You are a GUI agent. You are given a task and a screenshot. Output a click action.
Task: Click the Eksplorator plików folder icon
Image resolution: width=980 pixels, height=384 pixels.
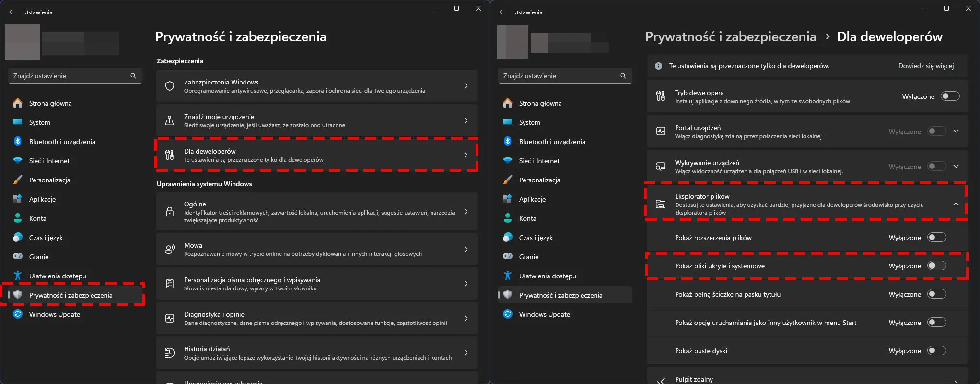click(661, 204)
